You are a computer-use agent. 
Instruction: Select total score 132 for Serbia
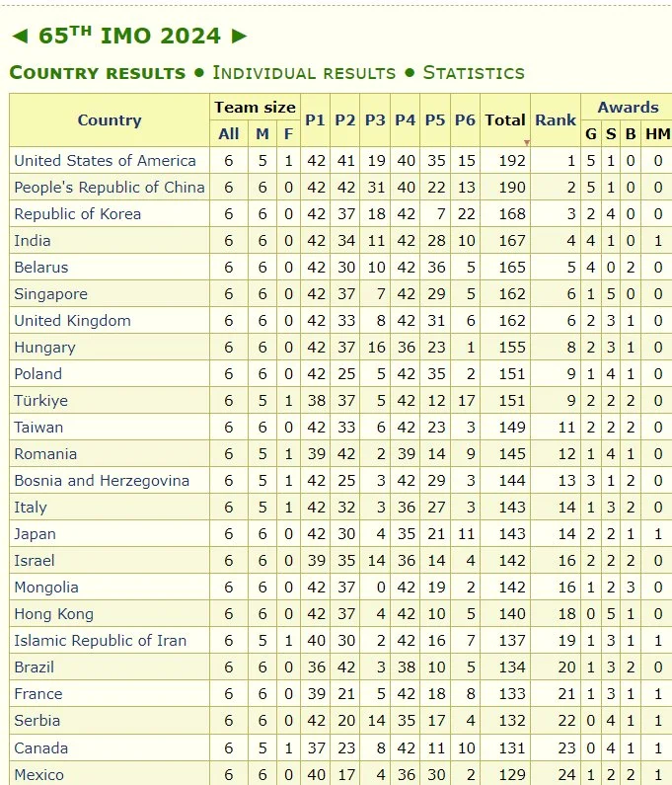click(x=512, y=721)
